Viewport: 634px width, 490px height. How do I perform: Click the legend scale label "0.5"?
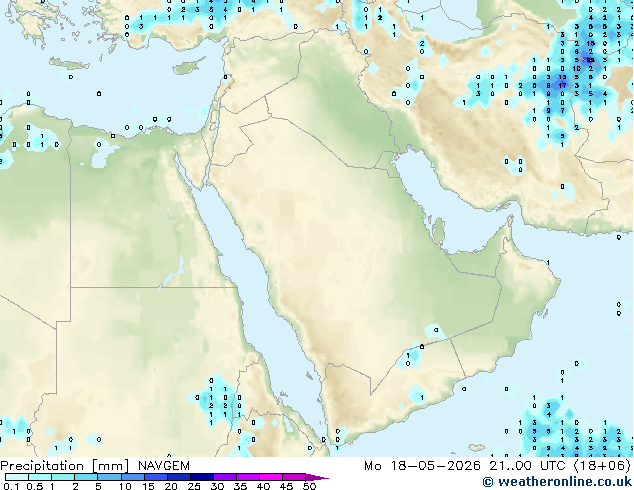[x=35, y=486]
